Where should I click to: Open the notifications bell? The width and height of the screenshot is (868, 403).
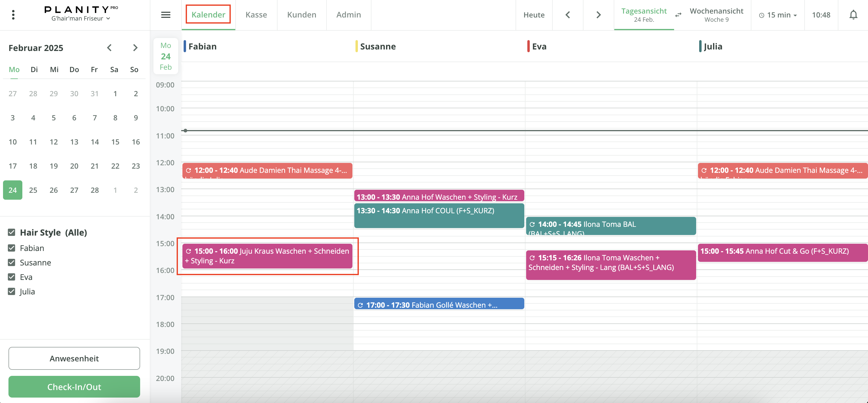coord(853,15)
